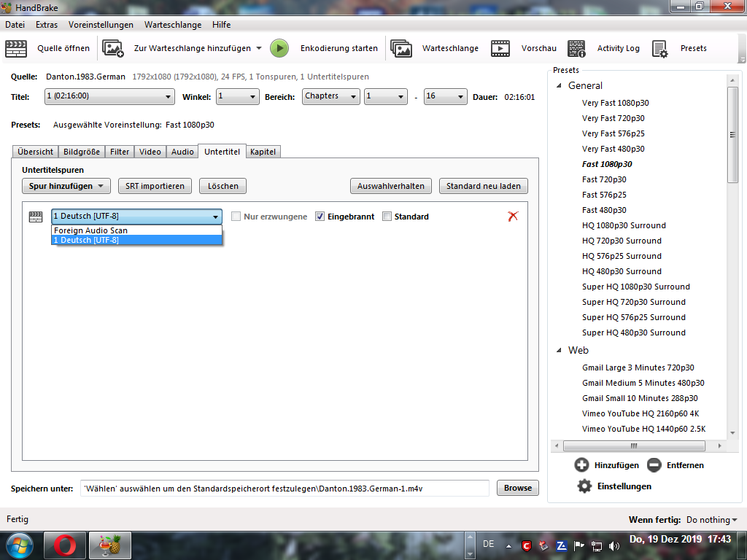Open the Extras menu
Image resolution: width=747 pixels, height=560 pixels.
click(x=47, y=25)
